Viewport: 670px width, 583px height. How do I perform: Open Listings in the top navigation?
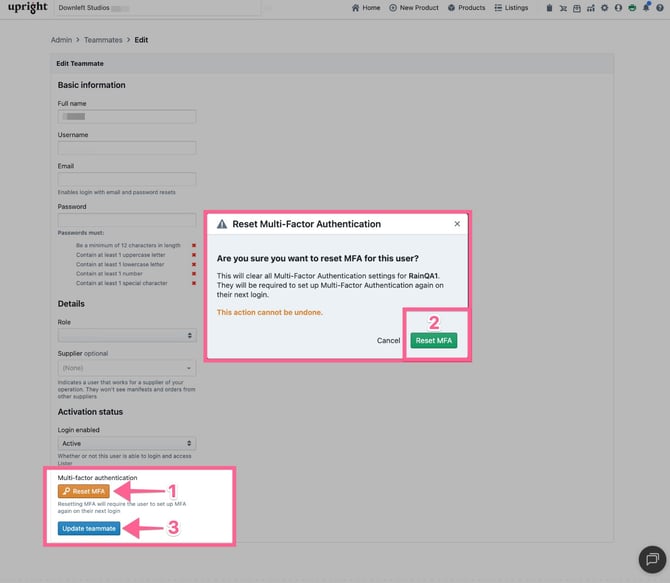point(511,8)
